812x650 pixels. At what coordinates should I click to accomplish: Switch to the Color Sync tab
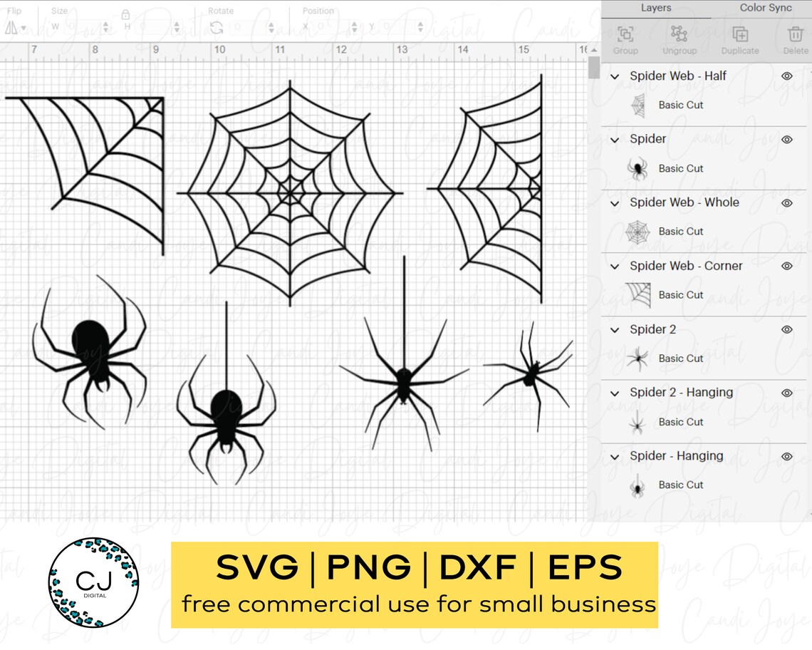(x=765, y=8)
